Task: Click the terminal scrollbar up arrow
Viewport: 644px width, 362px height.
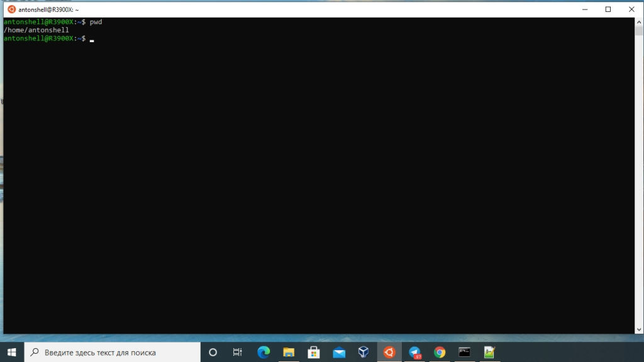Action: click(x=639, y=22)
